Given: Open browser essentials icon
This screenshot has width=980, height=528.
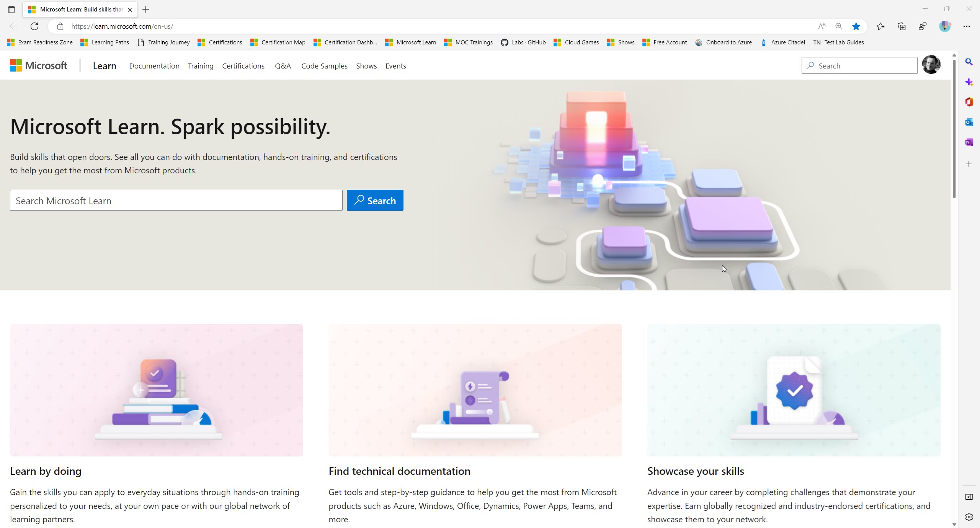Looking at the screenshot, I should [x=923, y=26].
